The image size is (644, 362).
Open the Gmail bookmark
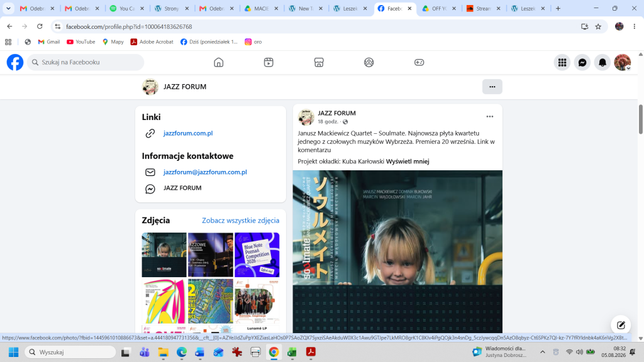click(49, 42)
